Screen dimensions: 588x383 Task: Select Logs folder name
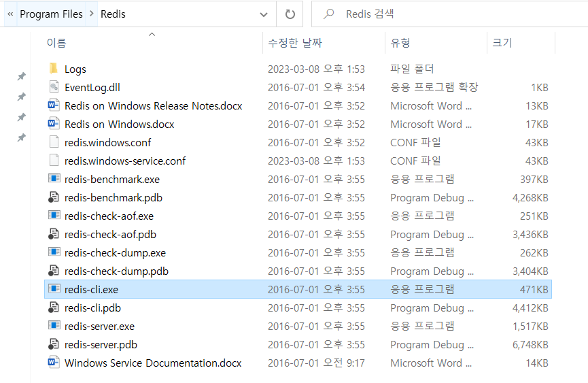(x=75, y=69)
